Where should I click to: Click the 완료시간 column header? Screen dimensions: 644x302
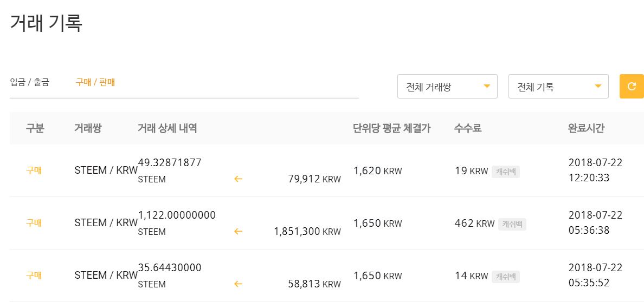[x=586, y=128]
